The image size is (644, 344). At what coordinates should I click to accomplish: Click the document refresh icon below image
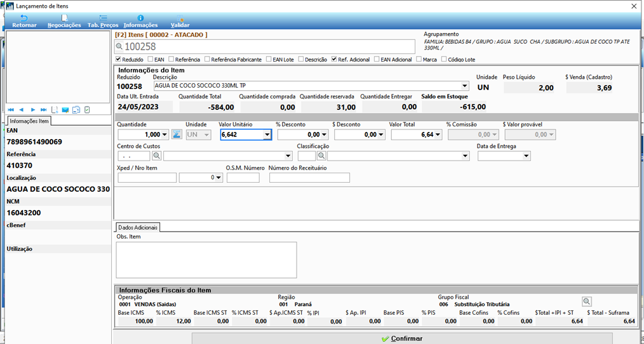click(x=54, y=110)
